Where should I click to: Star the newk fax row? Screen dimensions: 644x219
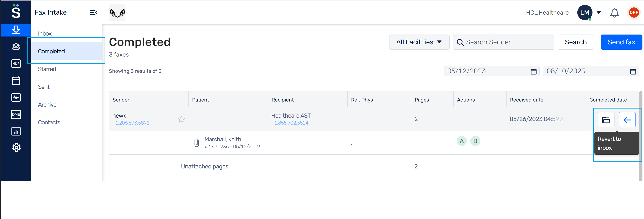click(x=181, y=119)
